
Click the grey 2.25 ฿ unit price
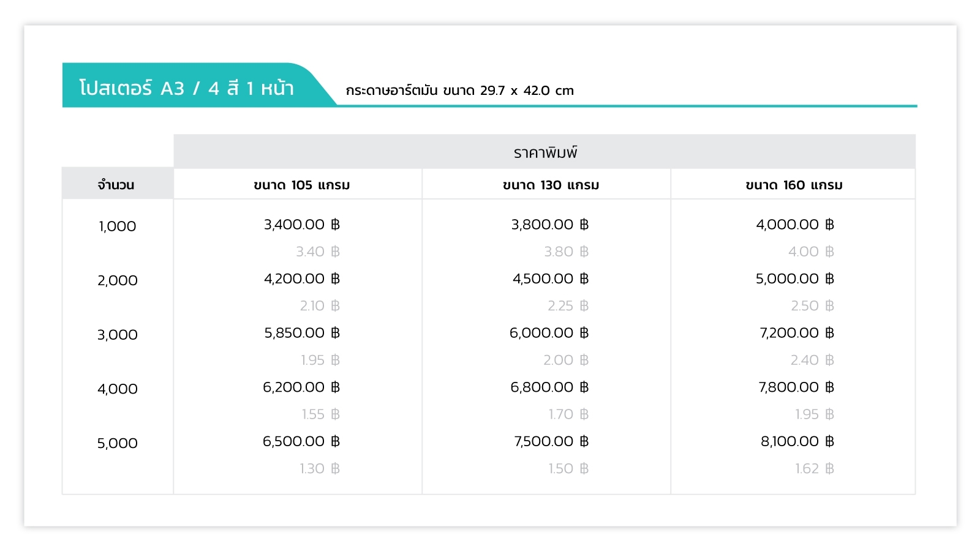(568, 306)
